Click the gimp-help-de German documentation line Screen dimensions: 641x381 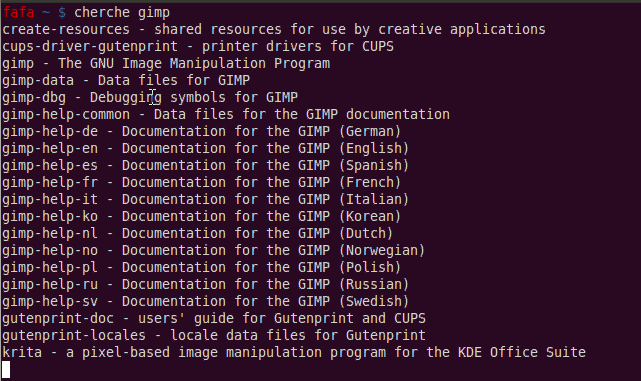(x=202, y=132)
